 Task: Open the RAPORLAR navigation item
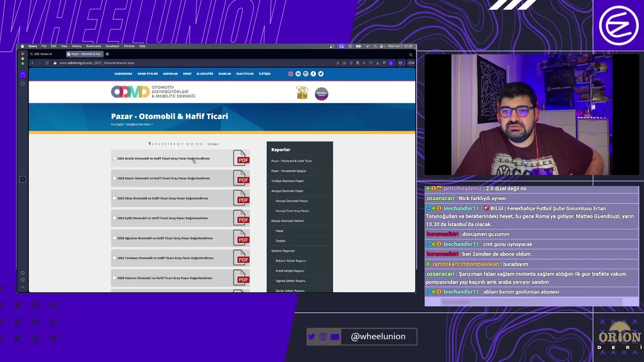tap(171, 73)
